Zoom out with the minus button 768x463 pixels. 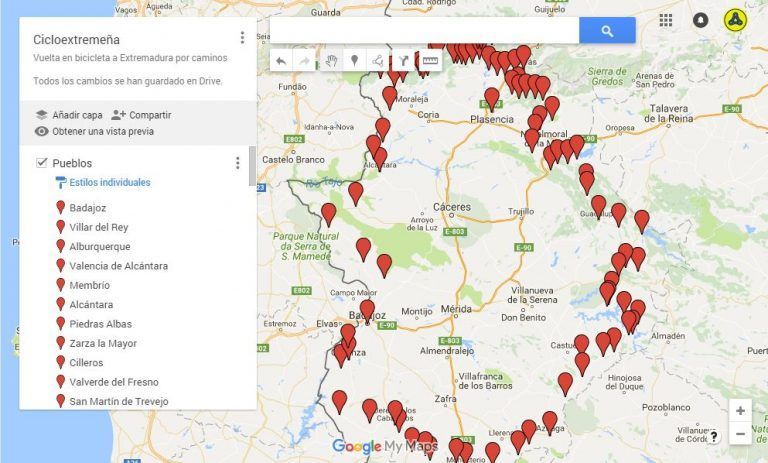[x=740, y=434]
